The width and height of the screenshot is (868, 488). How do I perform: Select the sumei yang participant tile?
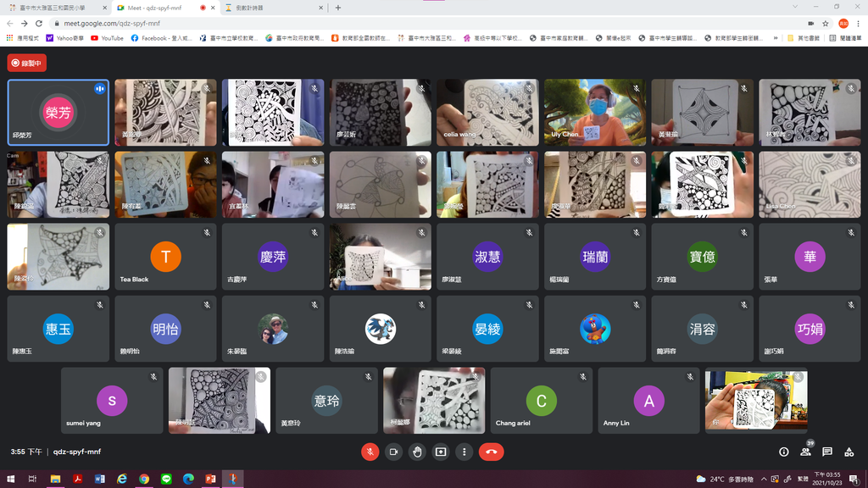pos(112,400)
